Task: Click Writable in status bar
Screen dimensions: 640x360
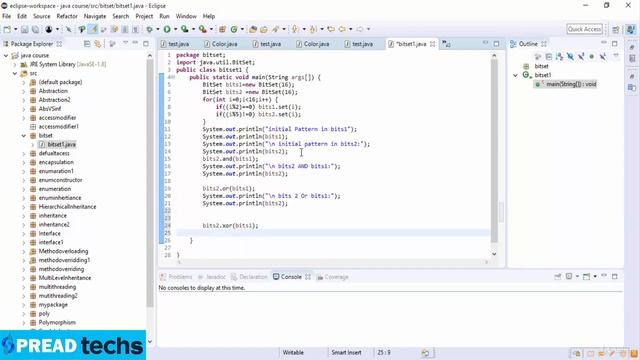Action: [x=293, y=352]
